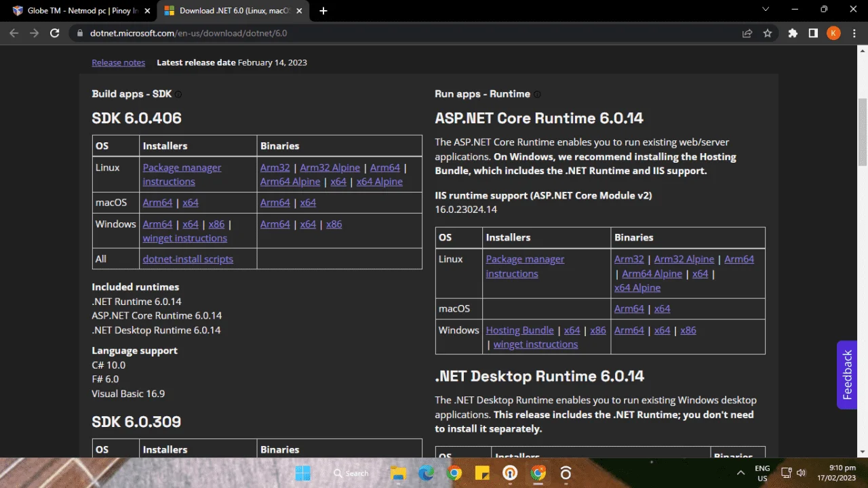The image size is (868, 488).
Task: Open File Explorer from the taskbar
Action: click(397, 473)
